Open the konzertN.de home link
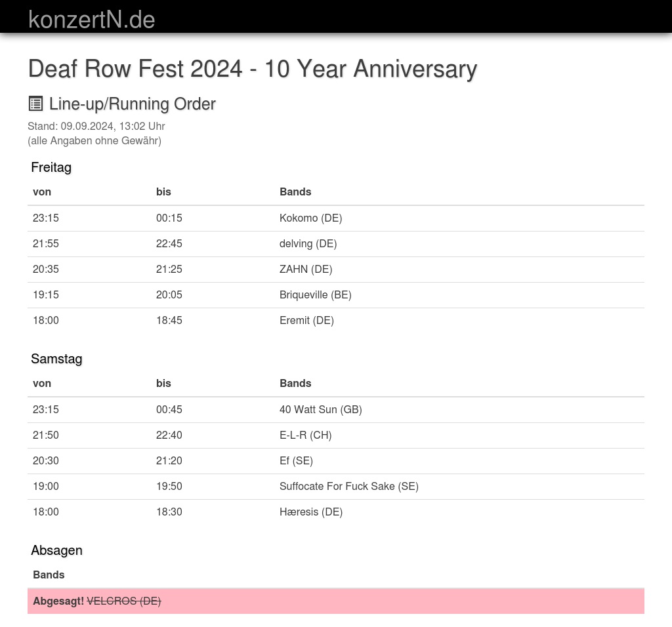 [92, 20]
